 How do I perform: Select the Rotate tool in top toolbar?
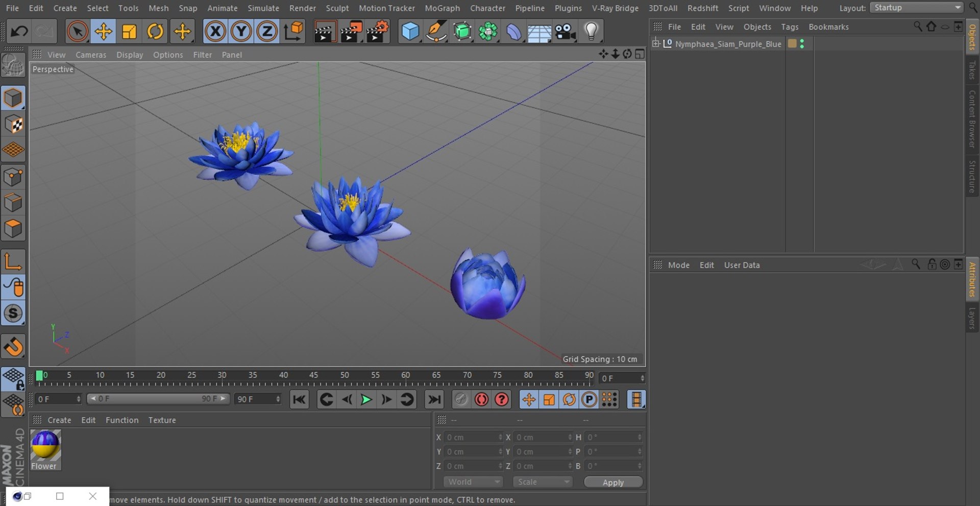pyautogui.click(x=156, y=32)
